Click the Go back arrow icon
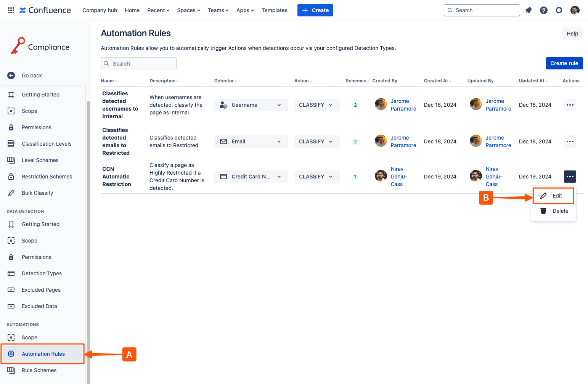Viewport: 588px width, 384px height. pos(11,76)
